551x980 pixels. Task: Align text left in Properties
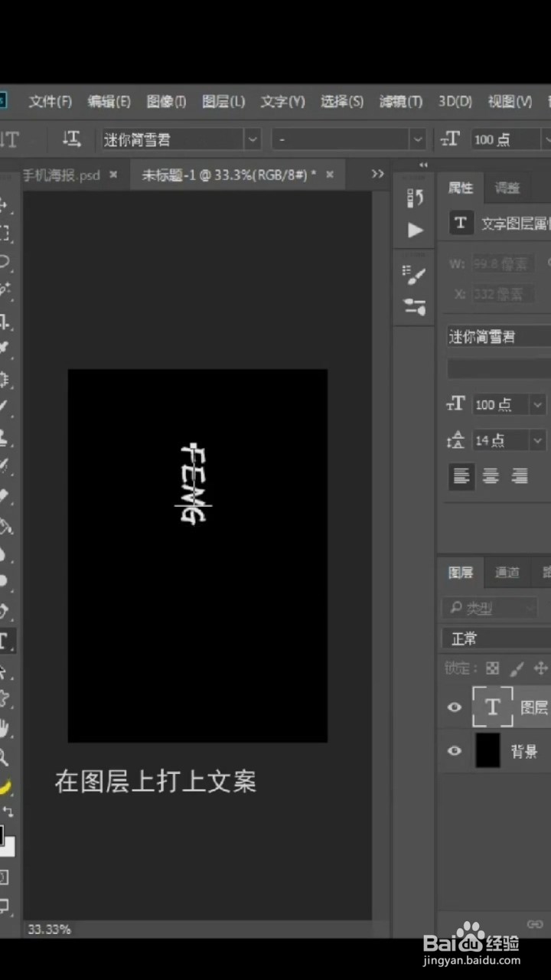(461, 476)
